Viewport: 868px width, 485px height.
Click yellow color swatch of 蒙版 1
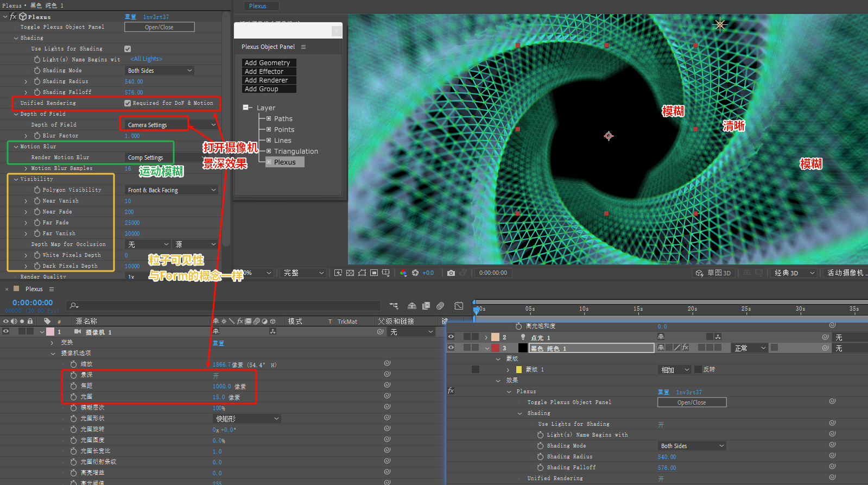[518, 369]
